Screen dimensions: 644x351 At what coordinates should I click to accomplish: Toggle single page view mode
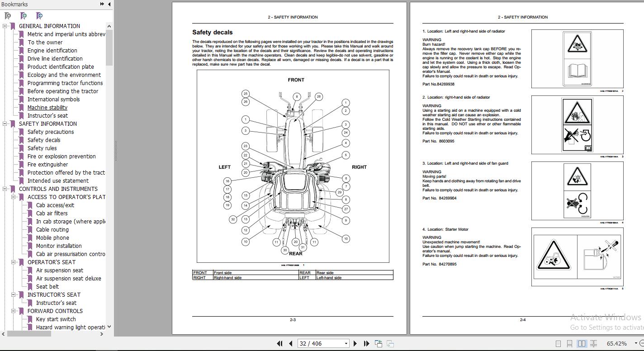[x=559, y=343]
